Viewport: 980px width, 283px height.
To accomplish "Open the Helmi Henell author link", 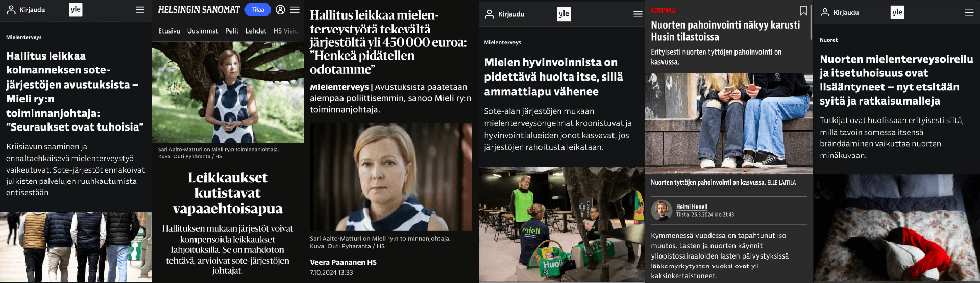I will click(x=692, y=207).
